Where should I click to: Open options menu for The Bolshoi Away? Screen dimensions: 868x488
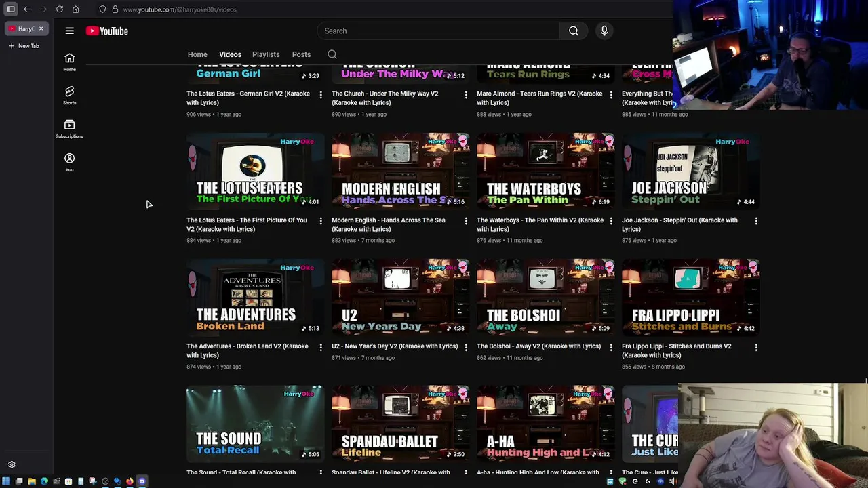[611, 347]
